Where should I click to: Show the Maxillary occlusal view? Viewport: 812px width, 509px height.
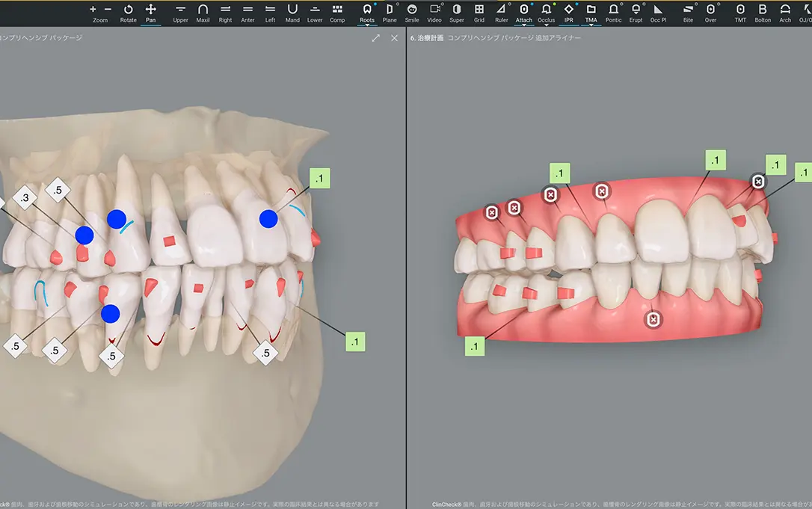(203, 12)
